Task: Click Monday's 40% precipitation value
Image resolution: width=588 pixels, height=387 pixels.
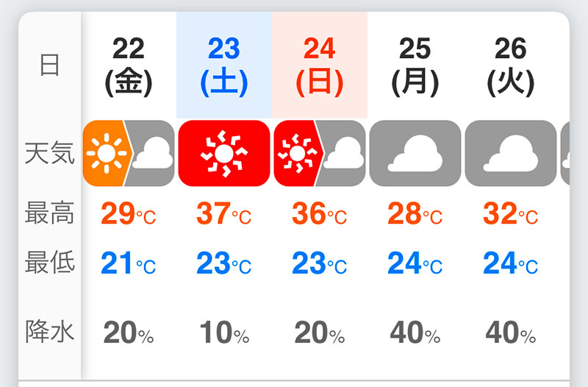Action: 415,333
